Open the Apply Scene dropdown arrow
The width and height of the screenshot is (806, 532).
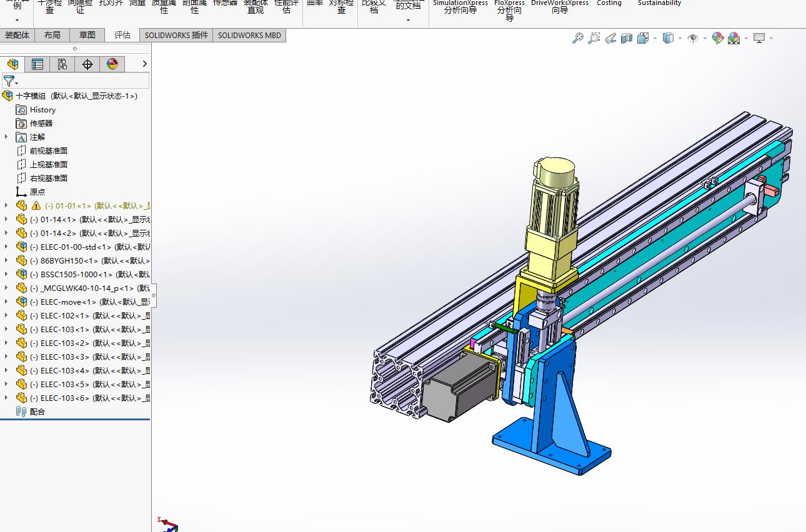click(746, 39)
